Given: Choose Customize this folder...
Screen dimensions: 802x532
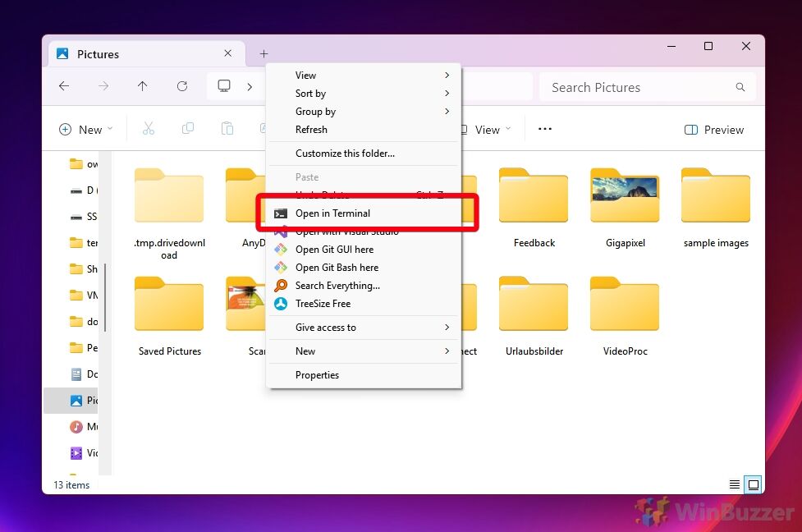Looking at the screenshot, I should (x=364, y=154).
